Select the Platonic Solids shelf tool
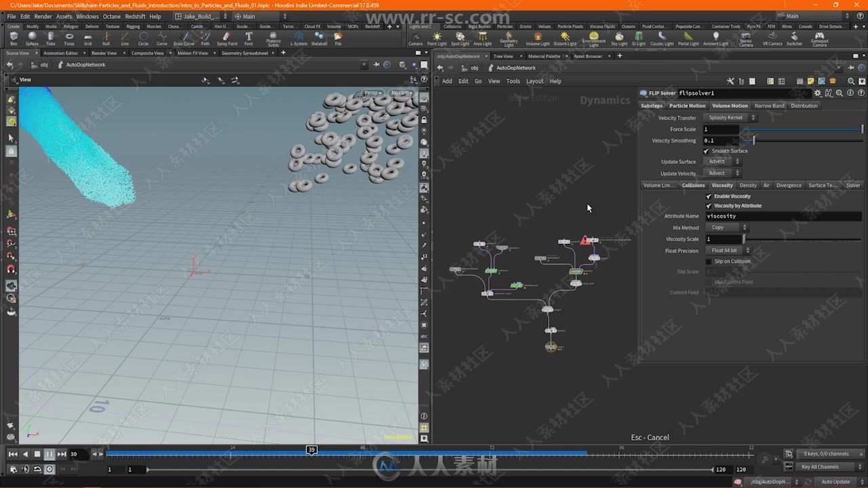868x488 pixels. pos(273,39)
